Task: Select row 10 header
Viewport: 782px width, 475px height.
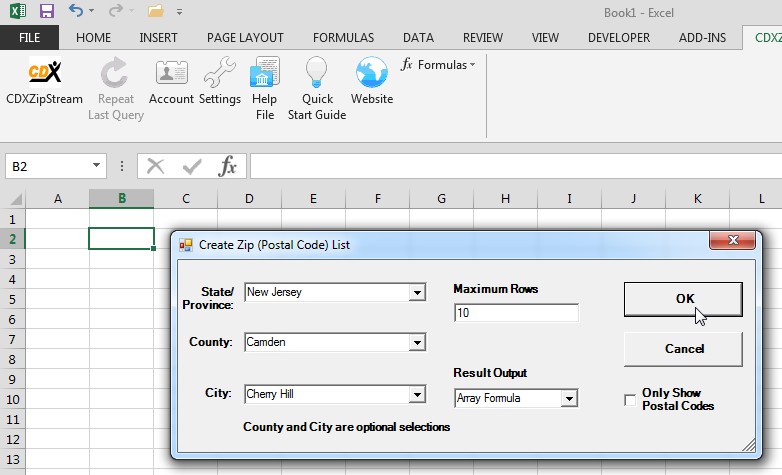Action: [x=12, y=399]
